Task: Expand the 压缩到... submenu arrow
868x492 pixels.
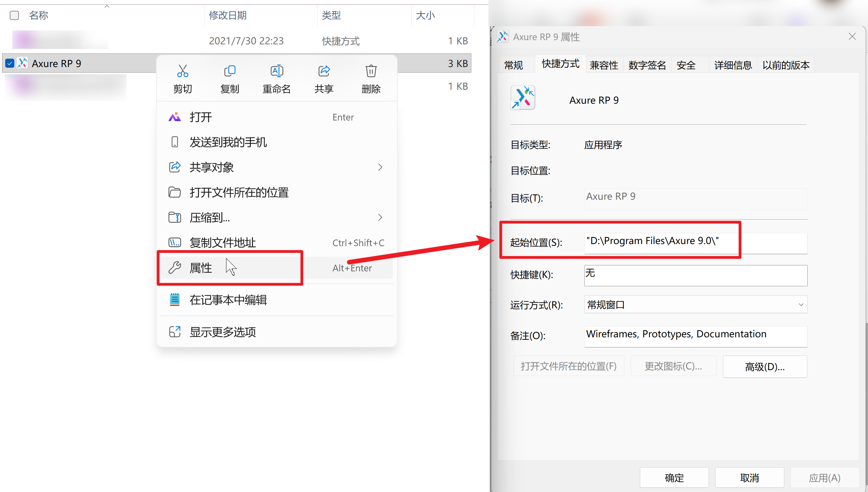Action: [x=380, y=218]
